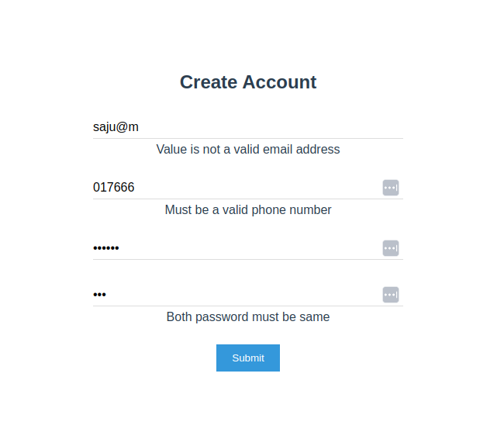This screenshot has height=439, width=504.
Task: Click the typed number "017666"
Action: coord(114,188)
